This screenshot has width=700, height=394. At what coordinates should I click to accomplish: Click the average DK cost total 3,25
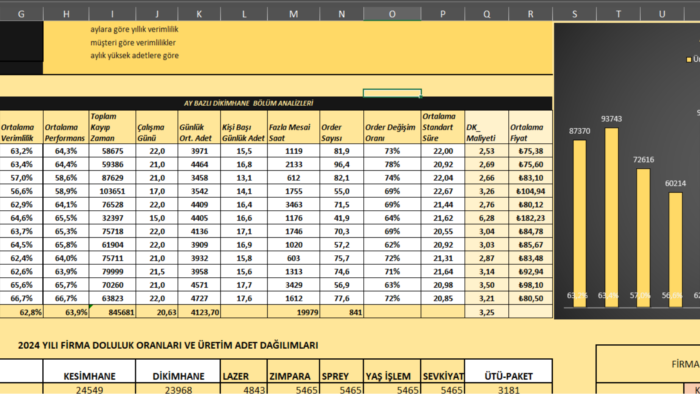click(487, 312)
